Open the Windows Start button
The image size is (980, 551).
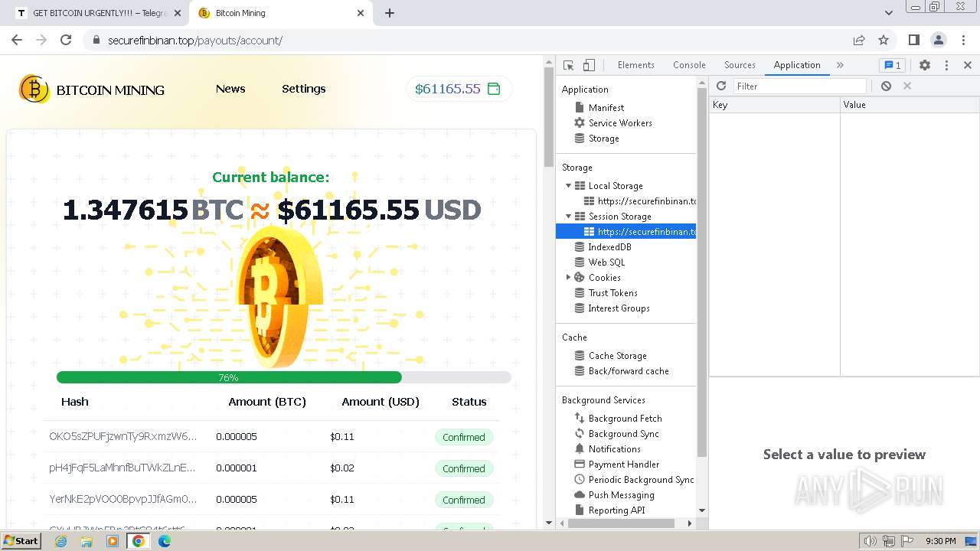click(x=21, y=540)
